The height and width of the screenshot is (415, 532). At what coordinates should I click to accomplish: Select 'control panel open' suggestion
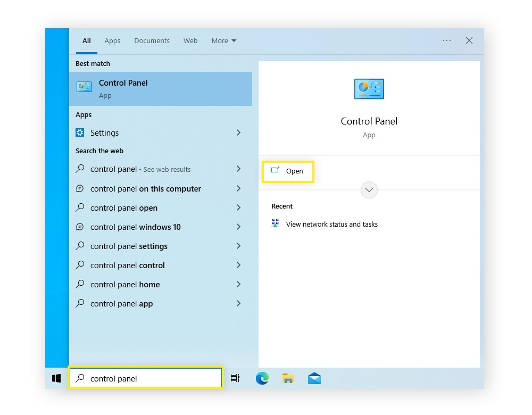[161, 207]
